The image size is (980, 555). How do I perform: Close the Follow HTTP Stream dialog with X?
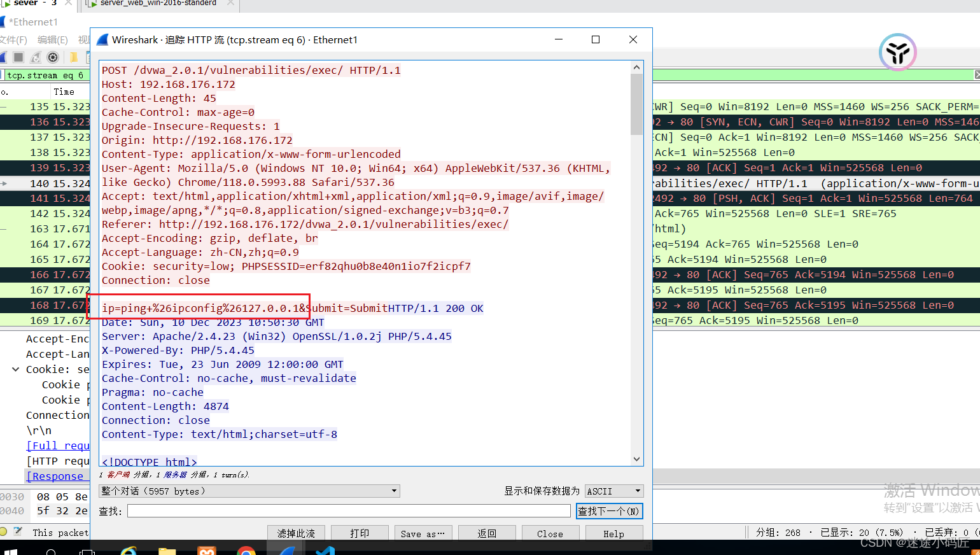point(633,39)
